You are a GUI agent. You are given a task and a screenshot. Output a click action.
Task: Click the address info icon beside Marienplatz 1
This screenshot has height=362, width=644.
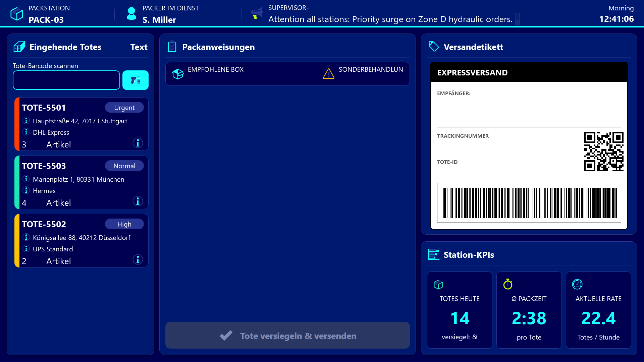click(x=26, y=179)
